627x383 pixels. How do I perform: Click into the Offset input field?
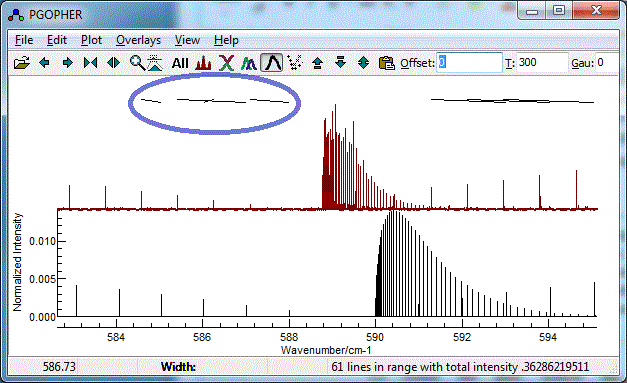tap(469, 63)
